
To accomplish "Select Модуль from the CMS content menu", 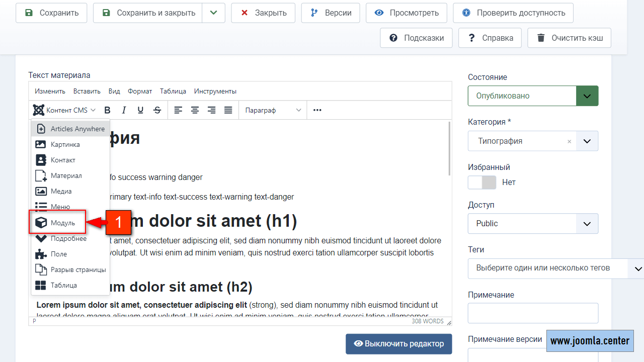I will pos(62,223).
